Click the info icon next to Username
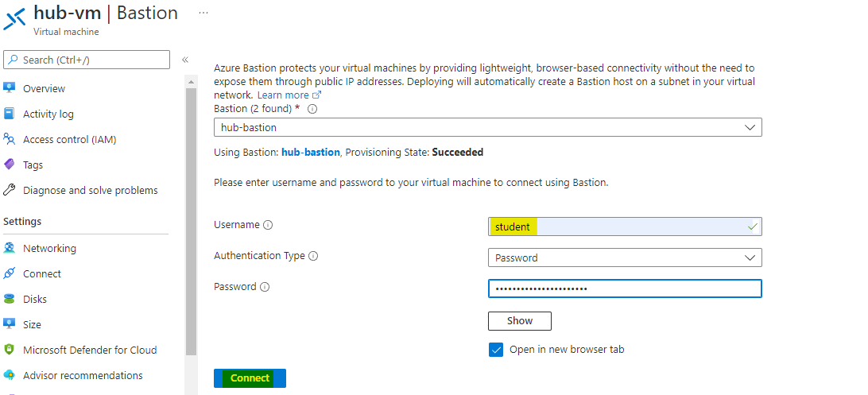 click(x=268, y=225)
